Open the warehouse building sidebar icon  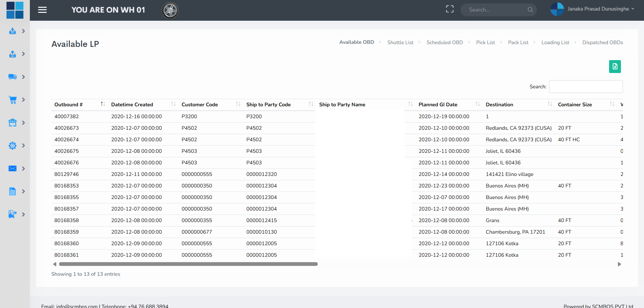pos(13,123)
